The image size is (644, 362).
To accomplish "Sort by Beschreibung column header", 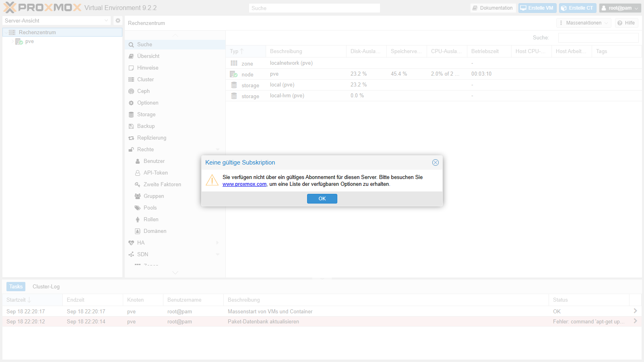I will tap(306, 51).
